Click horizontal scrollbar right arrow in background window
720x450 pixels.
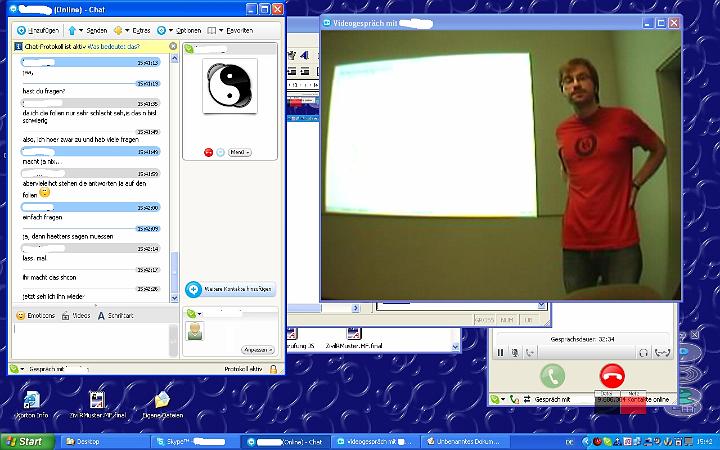[x=356, y=309]
